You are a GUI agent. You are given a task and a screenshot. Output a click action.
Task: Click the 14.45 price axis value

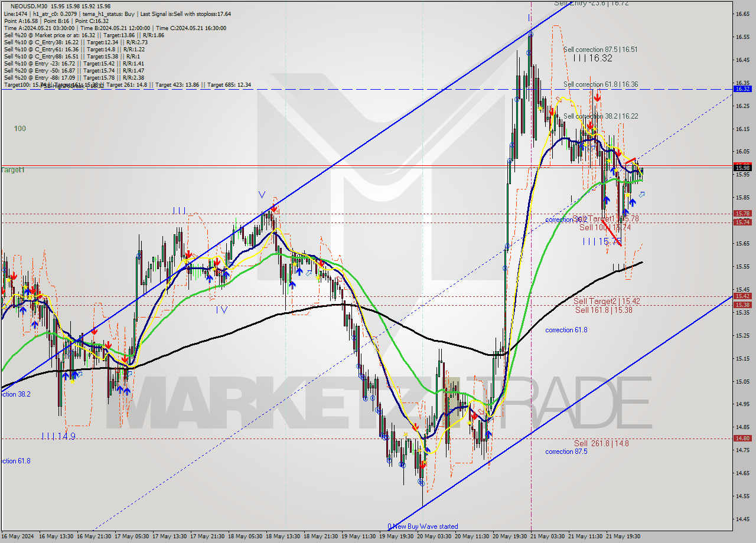(x=742, y=519)
